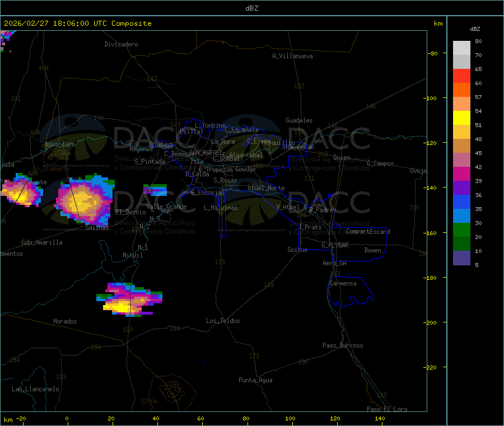Click the Los_Toldos label

(223, 321)
